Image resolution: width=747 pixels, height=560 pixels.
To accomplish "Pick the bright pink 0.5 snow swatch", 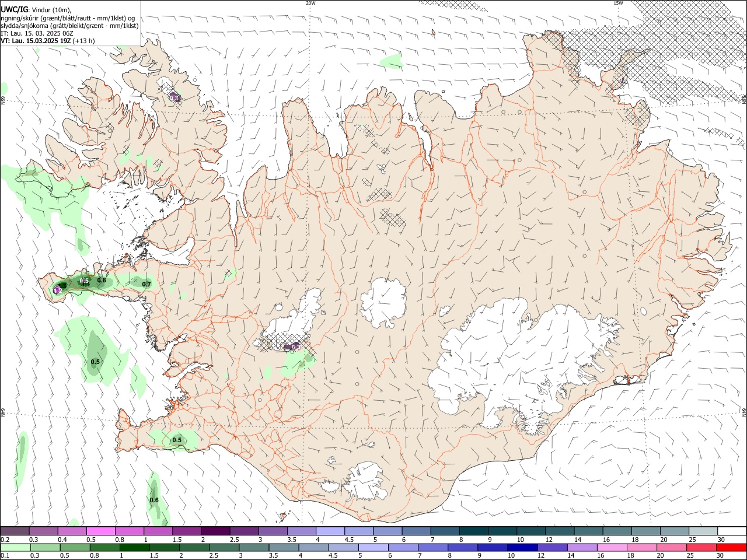I will point(100,531).
